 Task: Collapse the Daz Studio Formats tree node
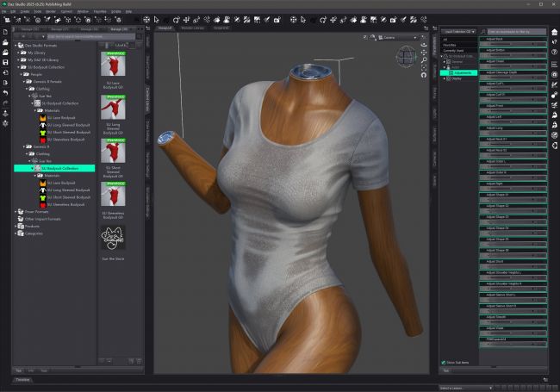(17, 45)
